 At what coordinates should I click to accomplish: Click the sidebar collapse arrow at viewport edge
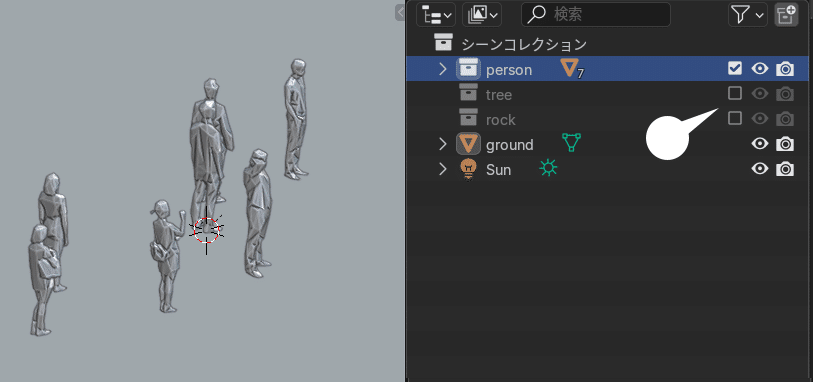(400, 12)
